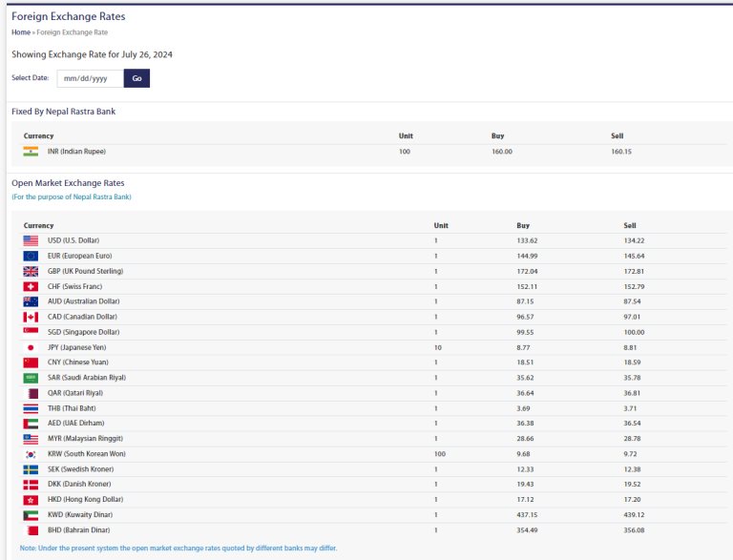733x560 pixels.
Task: Click the South Korean Won flag icon
Action: coord(31,454)
